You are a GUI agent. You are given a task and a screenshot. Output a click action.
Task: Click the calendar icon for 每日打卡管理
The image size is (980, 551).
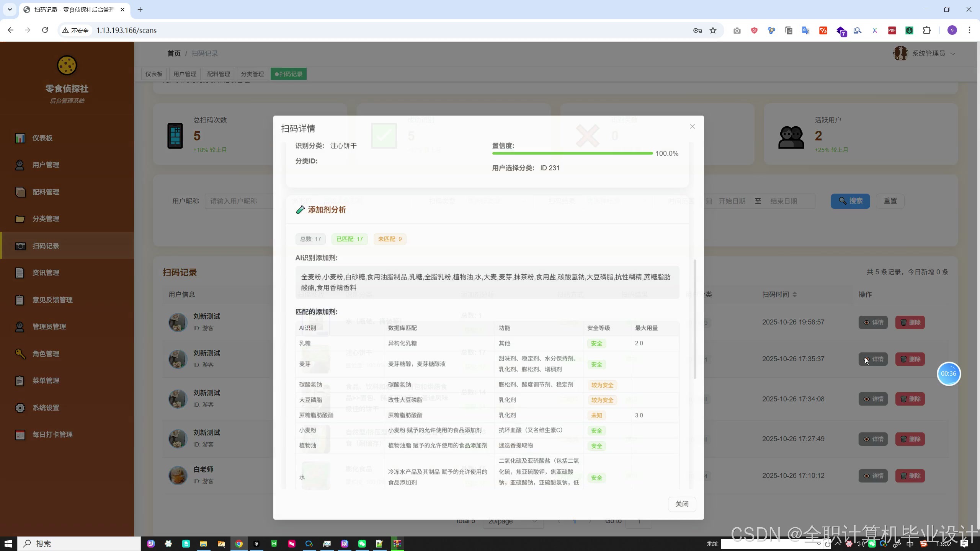tap(20, 435)
